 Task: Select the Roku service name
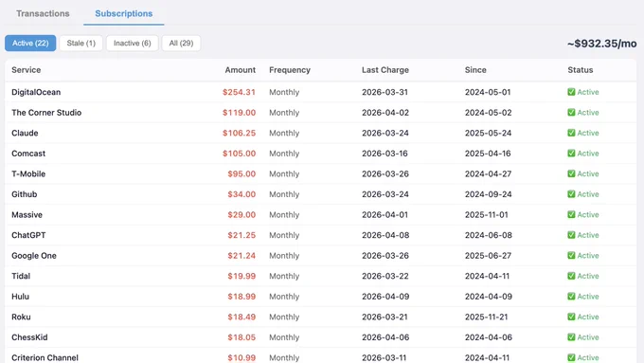click(21, 317)
